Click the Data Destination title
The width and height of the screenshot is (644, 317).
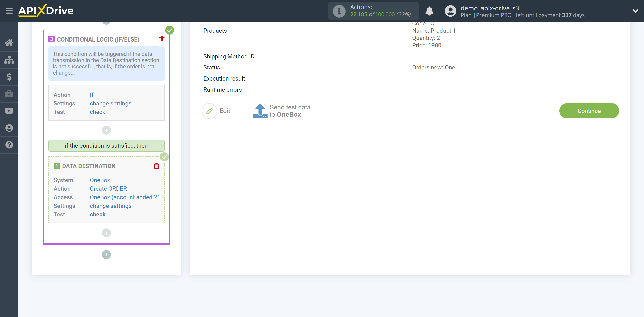(x=89, y=166)
